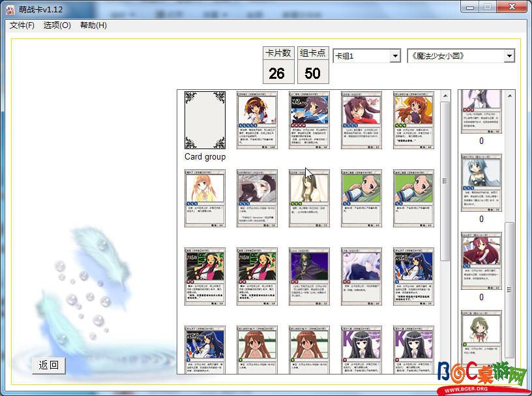Screen dimensions: 532x396
Task: Pick the Haruhi card with orange hairband
Action: [257, 120]
